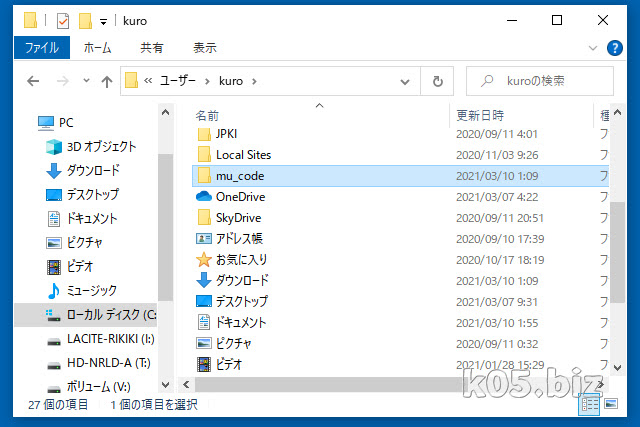This screenshot has height=427, width=640.
Task: Click the ユーザー breadcrumb in address bar
Action: point(178,81)
